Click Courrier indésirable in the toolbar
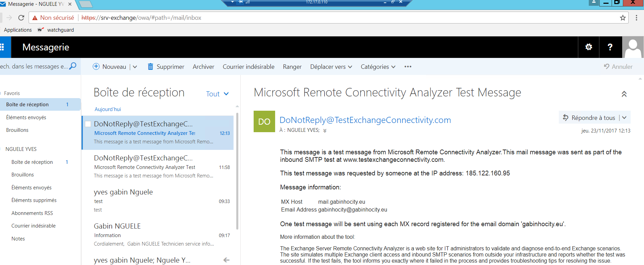Screen dimensions: 644x265 pos(249,67)
